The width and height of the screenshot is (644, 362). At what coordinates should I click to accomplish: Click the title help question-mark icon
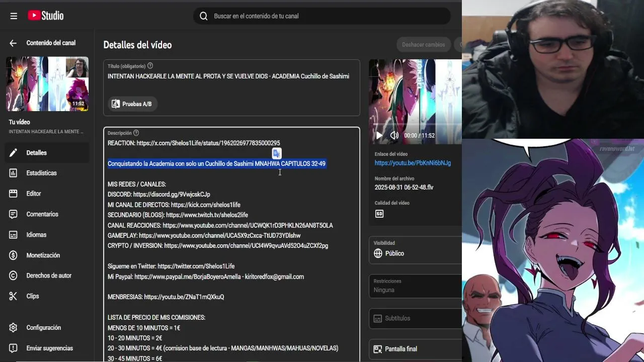[150, 66]
